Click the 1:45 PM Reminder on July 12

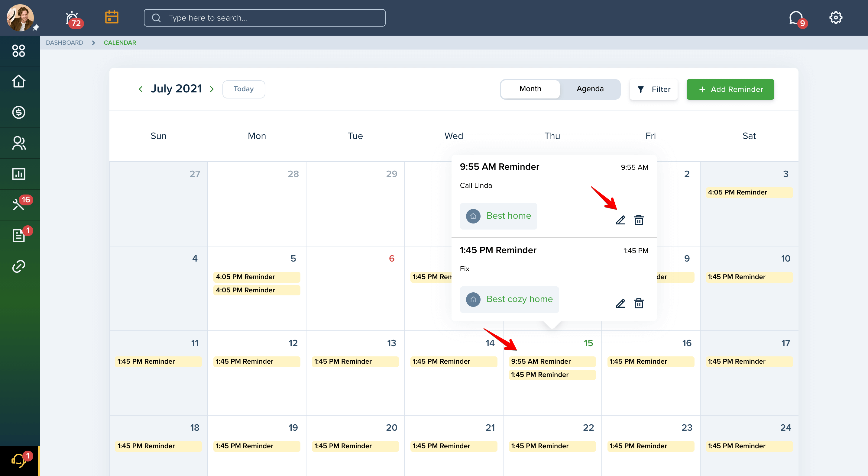pyautogui.click(x=256, y=362)
